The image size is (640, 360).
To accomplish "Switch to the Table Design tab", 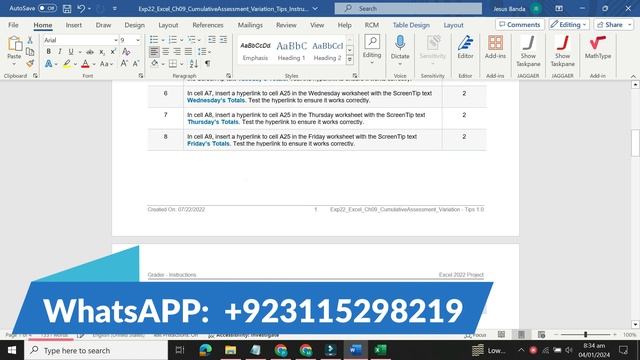I will coord(411,25).
